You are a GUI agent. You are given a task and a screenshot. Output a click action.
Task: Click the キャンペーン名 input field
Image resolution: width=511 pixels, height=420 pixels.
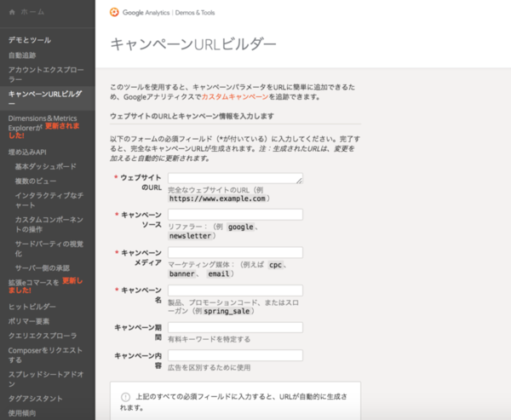(235, 291)
